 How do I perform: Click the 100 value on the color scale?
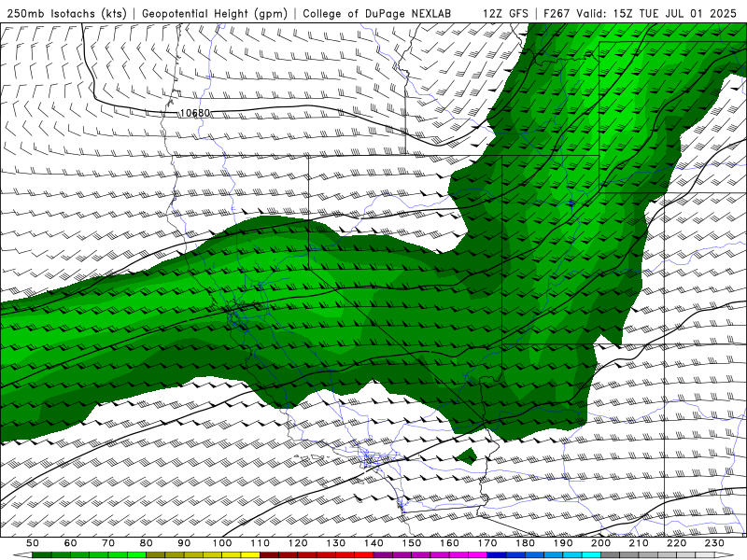click(x=222, y=543)
